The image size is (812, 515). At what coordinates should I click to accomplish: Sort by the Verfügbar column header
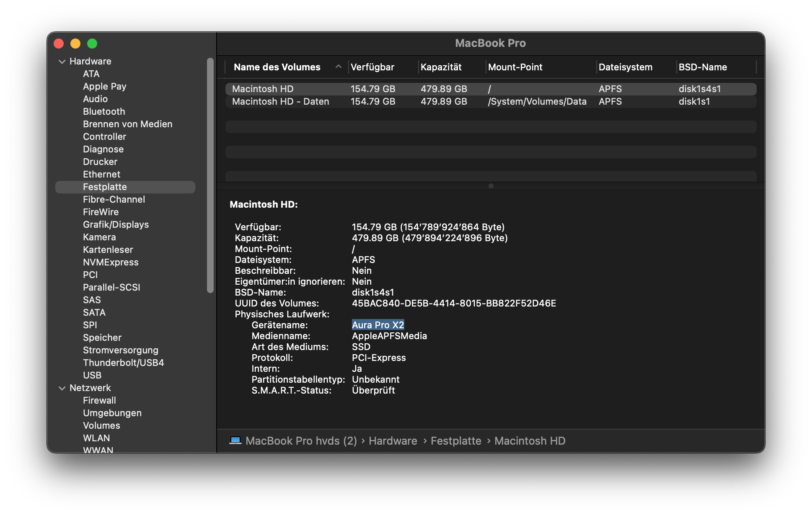(x=372, y=67)
